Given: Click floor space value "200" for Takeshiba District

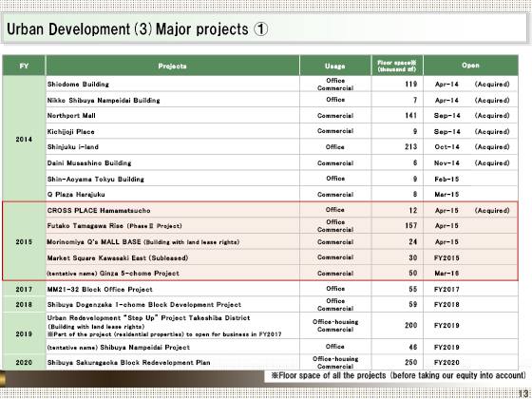Looking at the screenshot, I should point(410,325).
